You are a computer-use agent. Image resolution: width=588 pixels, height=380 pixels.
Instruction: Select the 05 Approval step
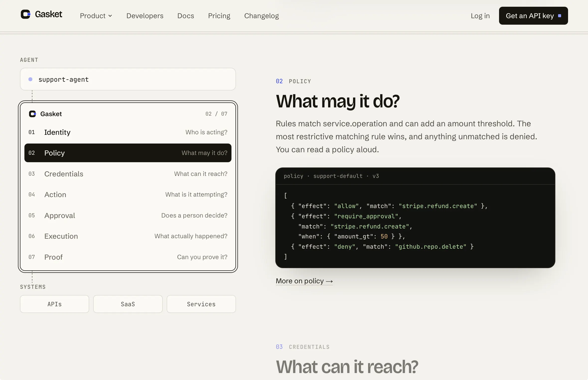[x=128, y=215]
